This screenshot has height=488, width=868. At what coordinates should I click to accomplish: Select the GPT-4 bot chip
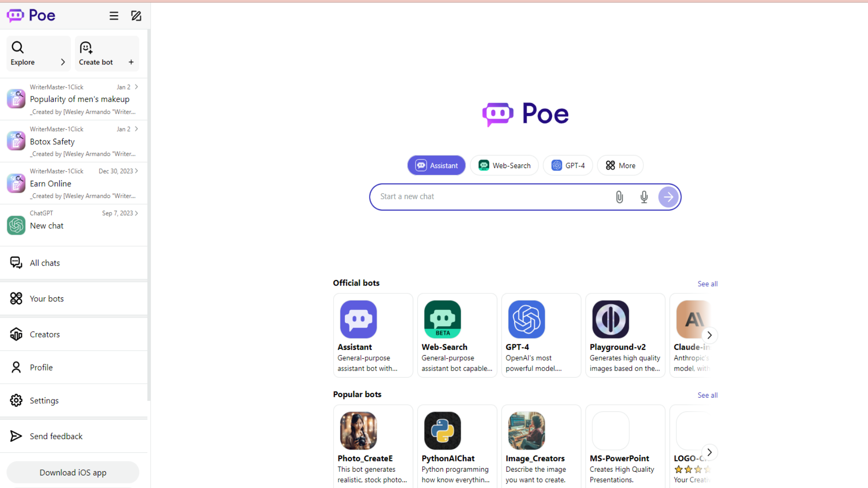click(568, 165)
